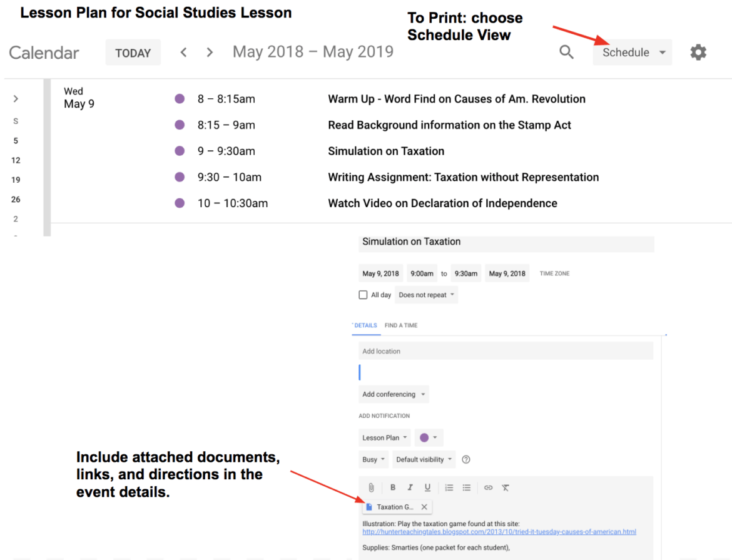Toggle the All day checkbox
The image size is (732, 560).
pos(363,294)
